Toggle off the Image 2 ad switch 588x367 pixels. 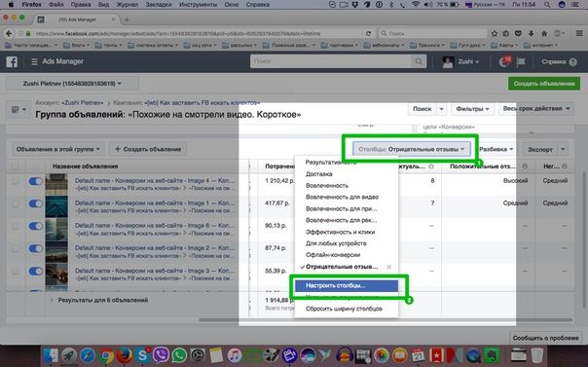pos(36,248)
